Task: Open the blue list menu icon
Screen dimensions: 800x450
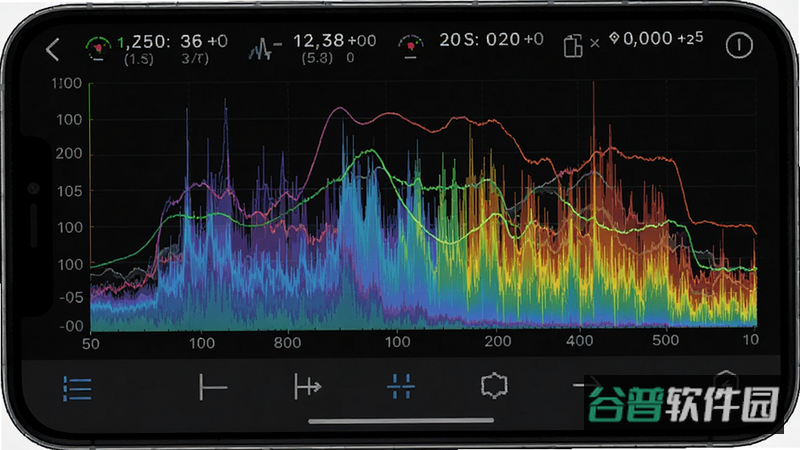Action: click(x=78, y=389)
